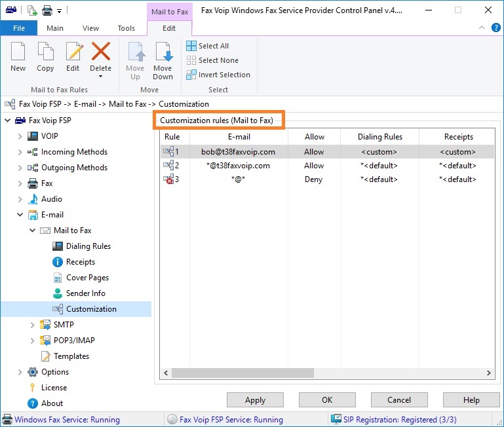Viewport: 504px width, 427px height.
Task: Click Select All in the ribbon
Action: tap(208, 46)
